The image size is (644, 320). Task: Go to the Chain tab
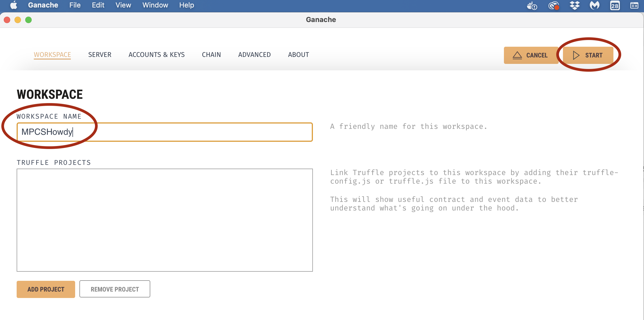point(211,55)
